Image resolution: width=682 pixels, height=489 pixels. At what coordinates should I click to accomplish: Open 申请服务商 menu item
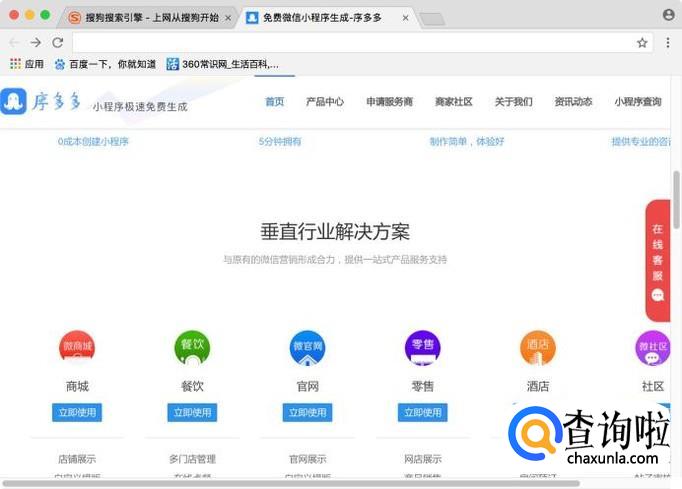point(389,102)
